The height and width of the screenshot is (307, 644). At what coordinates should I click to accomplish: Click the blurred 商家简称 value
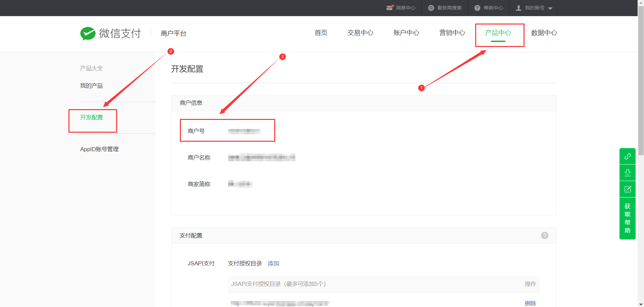tap(240, 184)
